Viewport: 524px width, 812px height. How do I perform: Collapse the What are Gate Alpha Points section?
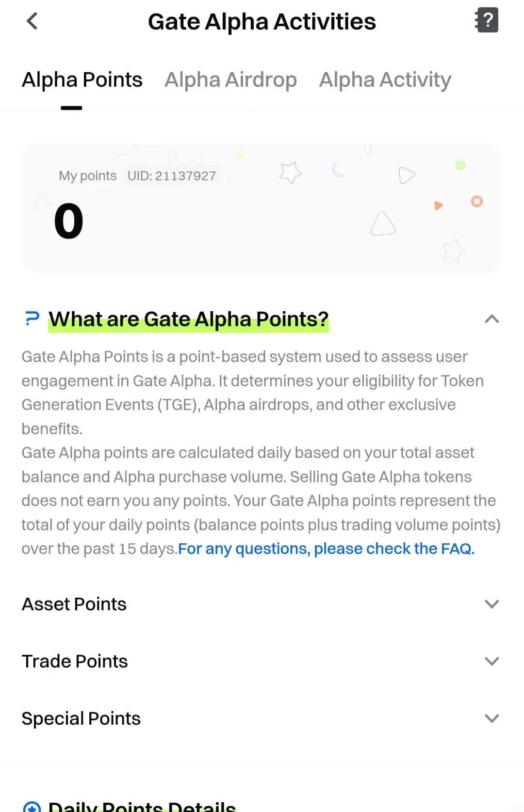tap(492, 319)
